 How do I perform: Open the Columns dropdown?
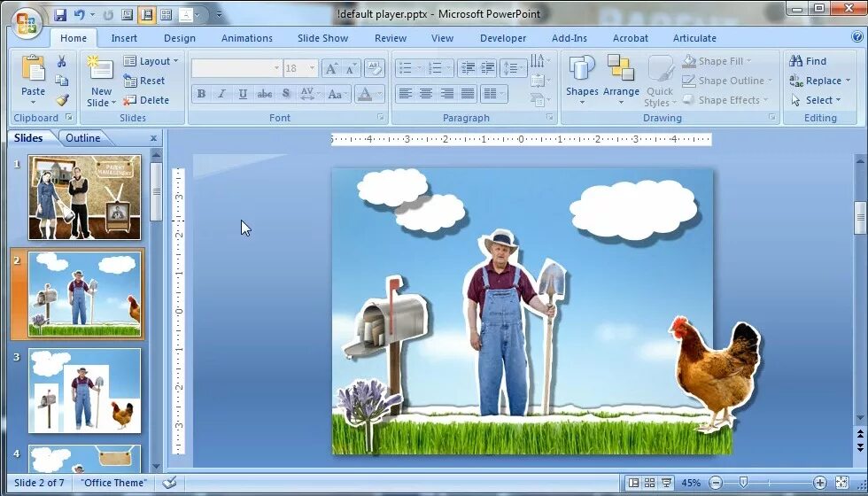click(494, 94)
